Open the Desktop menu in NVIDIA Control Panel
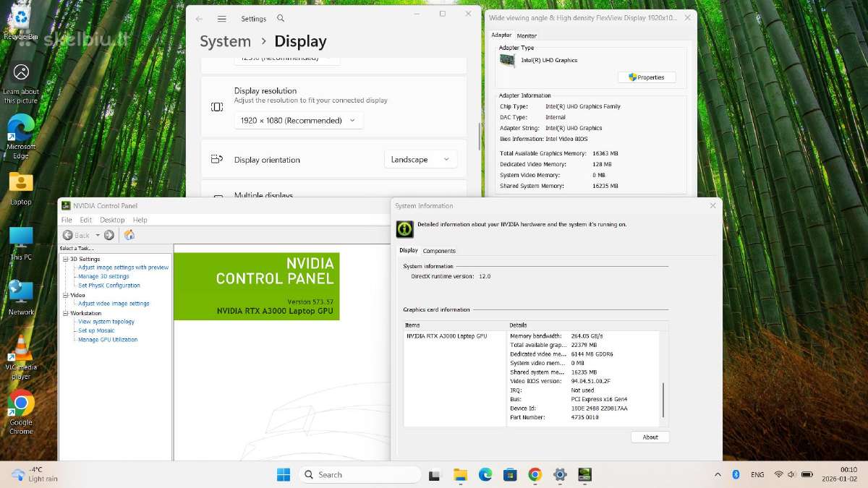This screenshot has width=868, height=488. (x=112, y=220)
